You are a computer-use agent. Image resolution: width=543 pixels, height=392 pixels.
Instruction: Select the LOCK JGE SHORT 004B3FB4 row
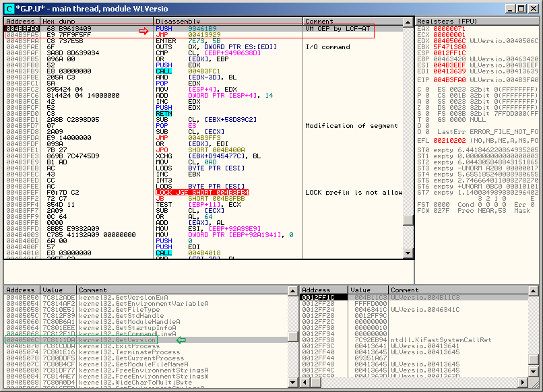pyautogui.click(x=203, y=192)
